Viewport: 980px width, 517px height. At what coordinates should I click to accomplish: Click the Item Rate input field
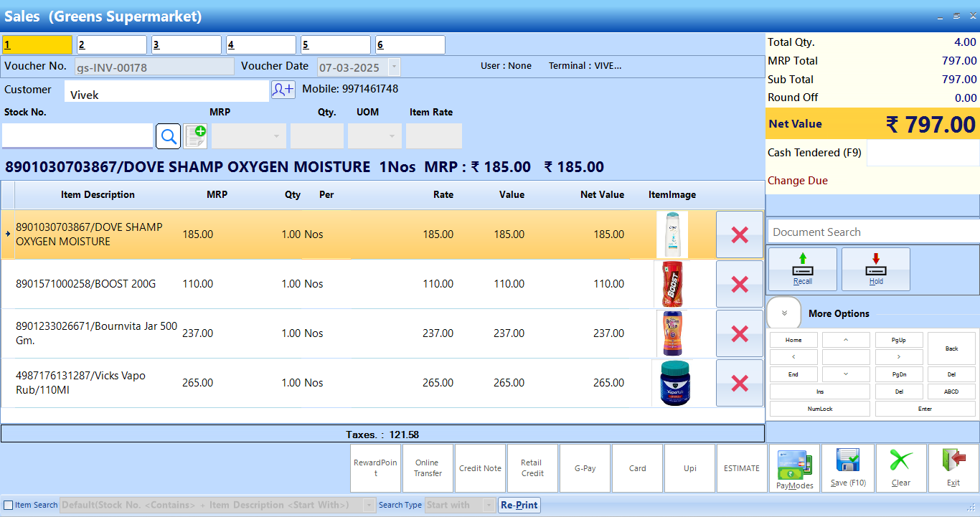(434, 136)
